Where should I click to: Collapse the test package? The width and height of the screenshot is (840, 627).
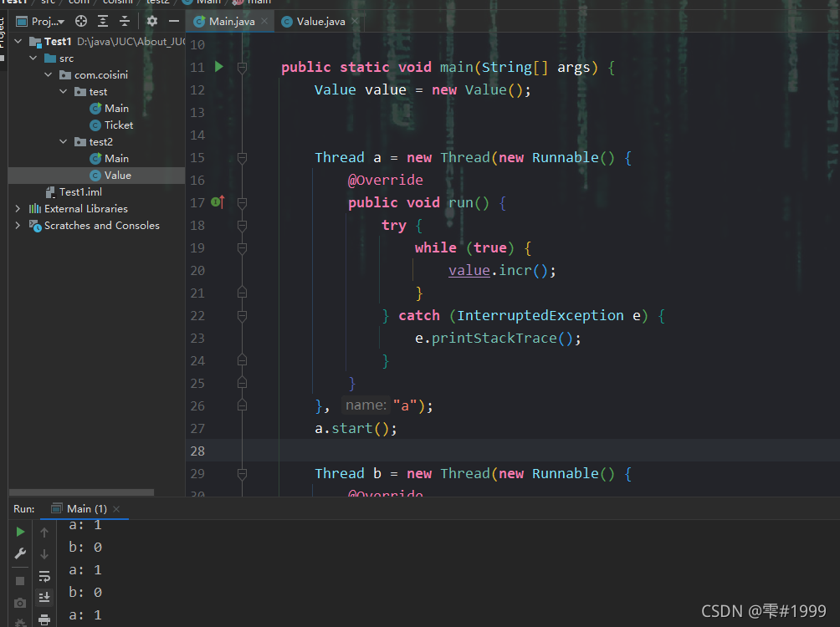64,92
